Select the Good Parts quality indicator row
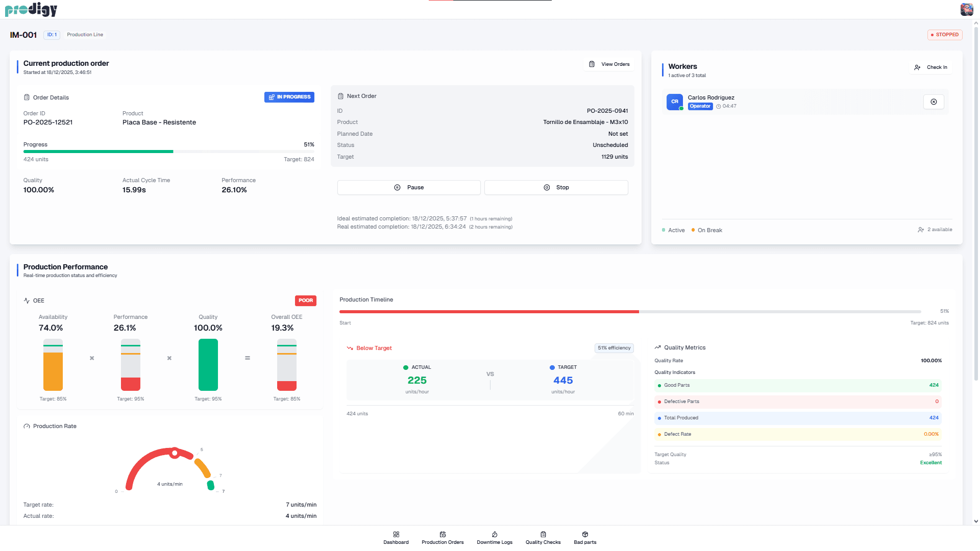Viewport: 980px width, 551px height. pos(798,385)
